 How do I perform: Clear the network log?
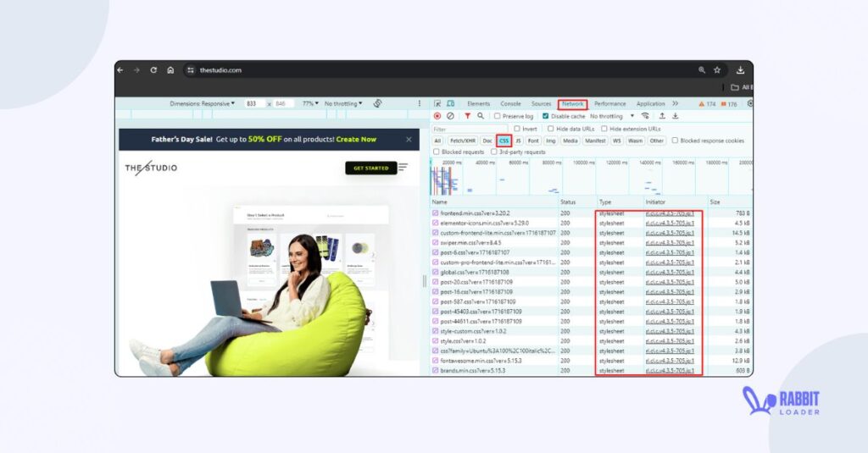[x=451, y=116]
